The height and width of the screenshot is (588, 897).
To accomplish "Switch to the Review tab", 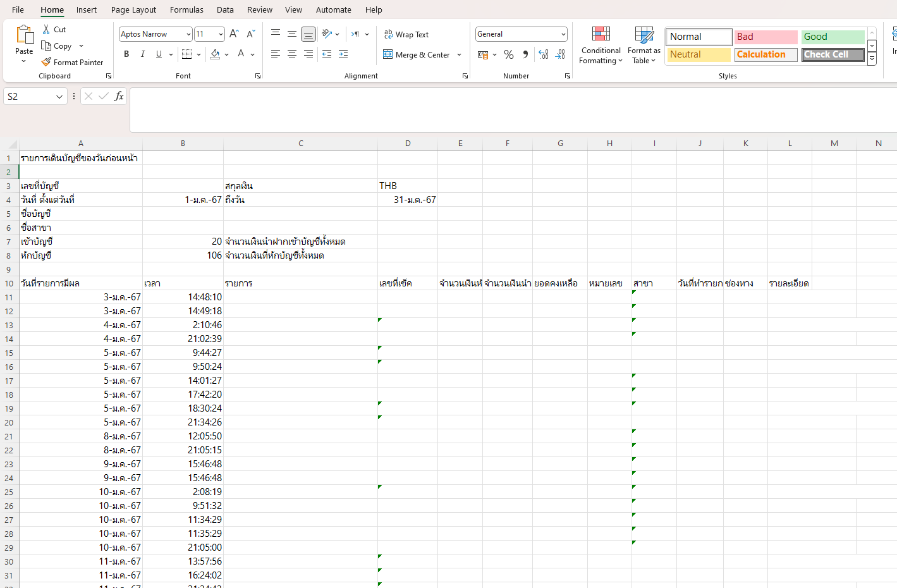I will click(260, 9).
